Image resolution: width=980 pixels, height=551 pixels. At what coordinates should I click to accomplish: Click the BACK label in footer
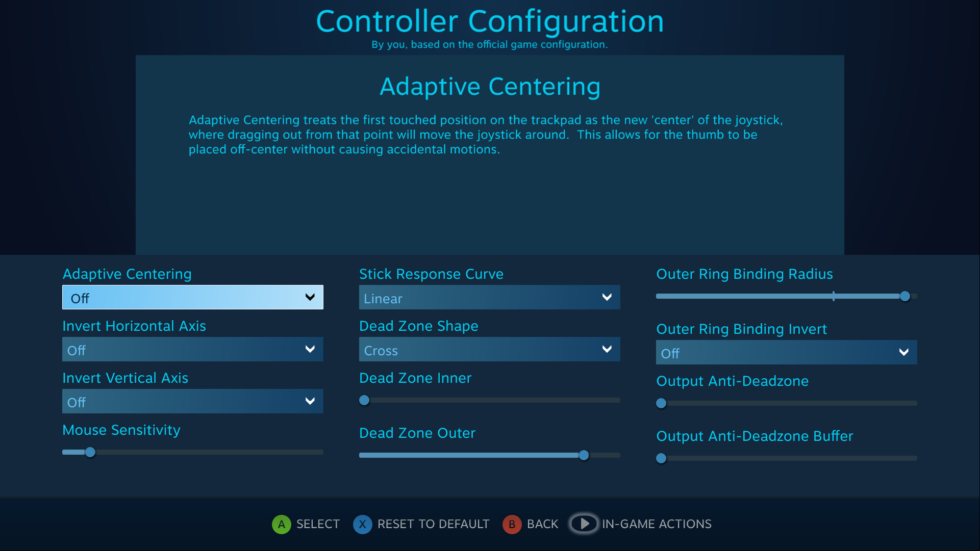542,524
